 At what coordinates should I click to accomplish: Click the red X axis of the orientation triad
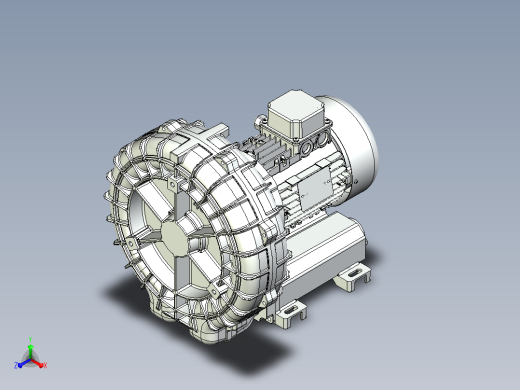pyautogui.click(x=39, y=364)
